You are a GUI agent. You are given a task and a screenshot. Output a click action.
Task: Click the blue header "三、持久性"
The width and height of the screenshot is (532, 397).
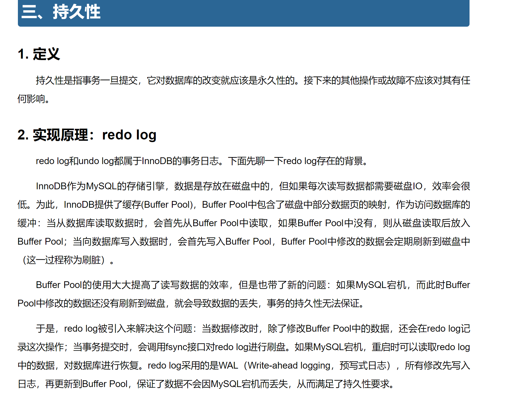[243, 13]
